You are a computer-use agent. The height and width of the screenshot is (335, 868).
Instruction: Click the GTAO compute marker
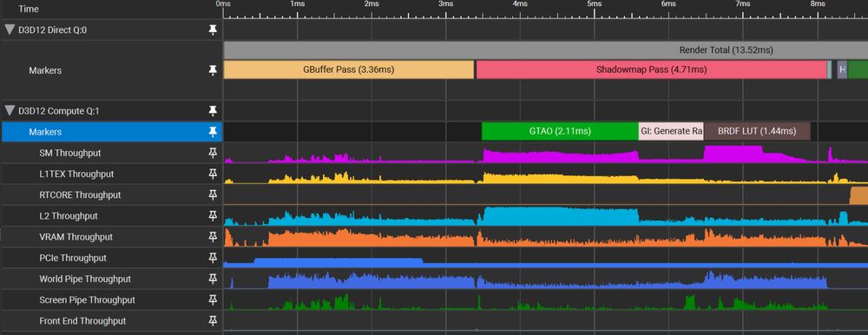560,131
